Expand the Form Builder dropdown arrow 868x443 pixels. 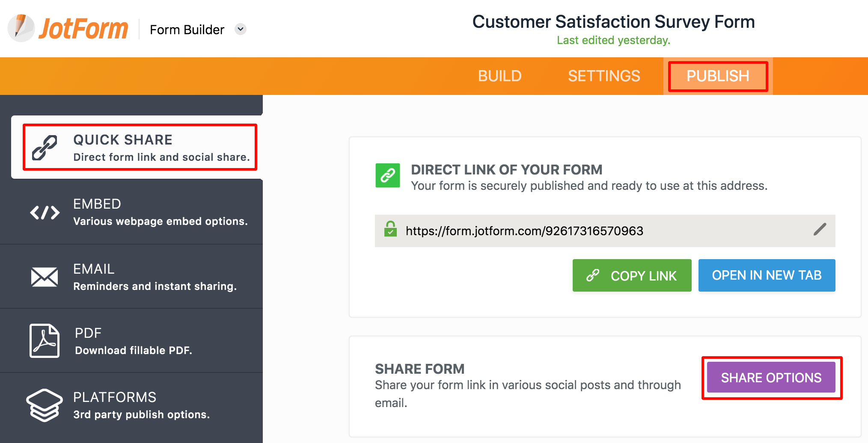[x=241, y=29]
